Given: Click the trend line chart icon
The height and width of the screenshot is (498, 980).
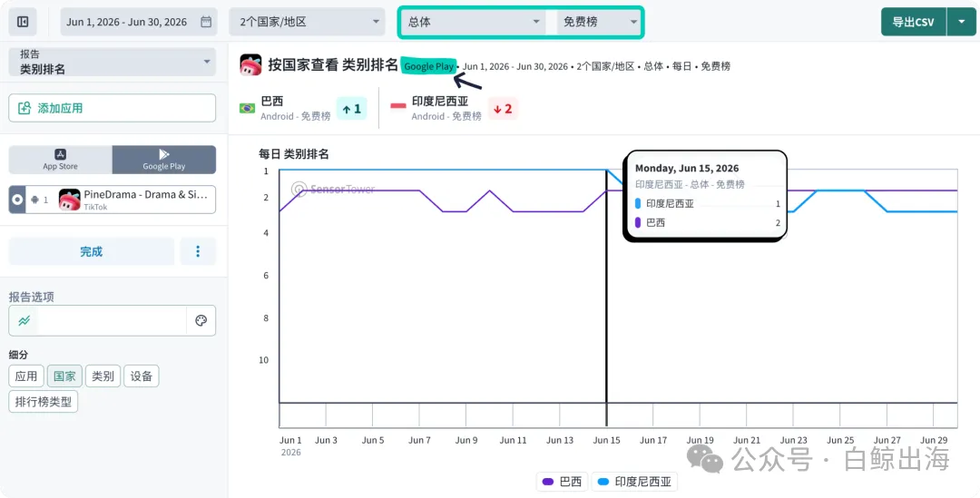Looking at the screenshot, I should pyautogui.click(x=24, y=320).
